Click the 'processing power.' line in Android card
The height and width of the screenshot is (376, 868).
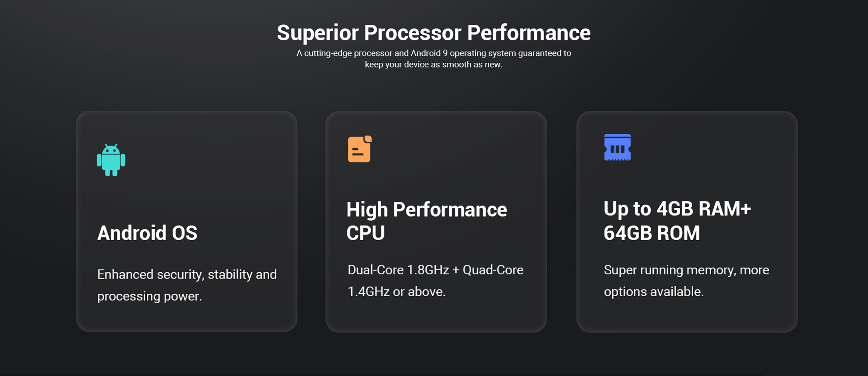click(x=149, y=296)
